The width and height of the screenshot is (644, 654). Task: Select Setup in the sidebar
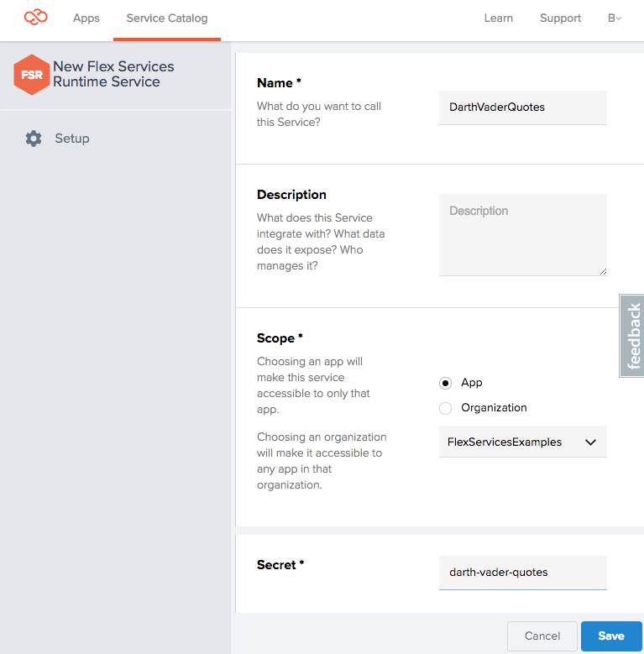72,139
